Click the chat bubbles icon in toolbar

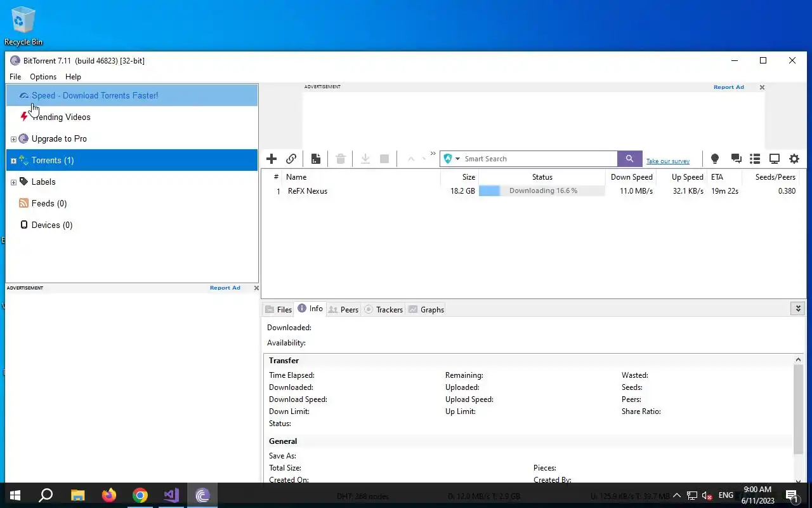[736, 159]
